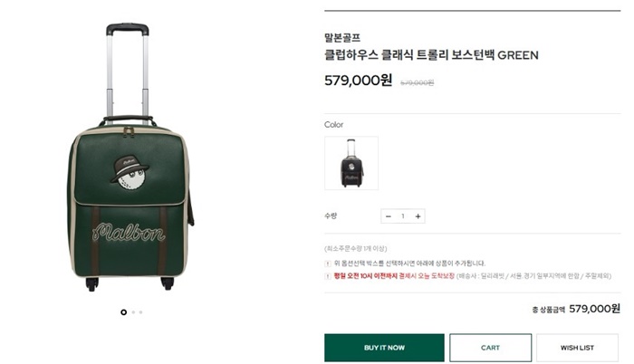Add item with the CART button
Screen dimensions: 634x364
pyautogui.click(x=490, y=348)
